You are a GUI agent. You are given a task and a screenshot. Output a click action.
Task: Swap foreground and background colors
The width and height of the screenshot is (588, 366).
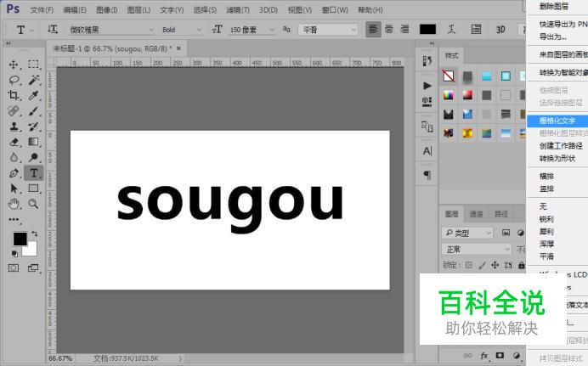click(35, 234)
